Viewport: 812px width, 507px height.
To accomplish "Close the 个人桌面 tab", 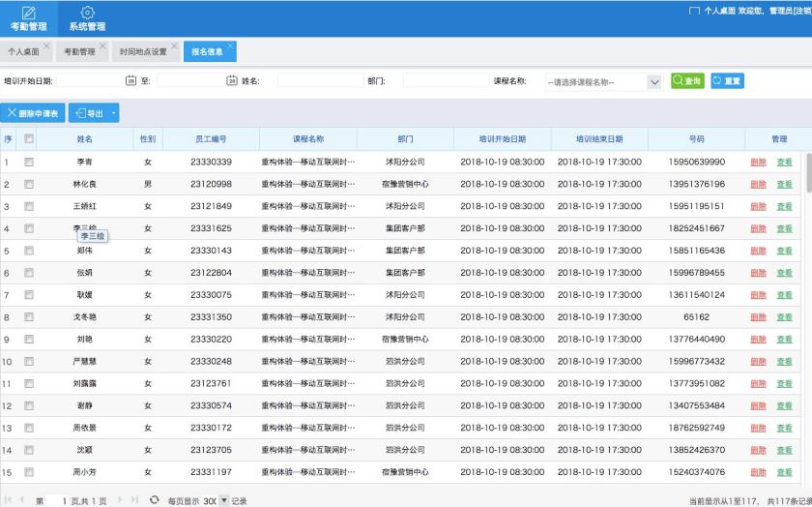I will pyautogui.click(x=46, y=45).
